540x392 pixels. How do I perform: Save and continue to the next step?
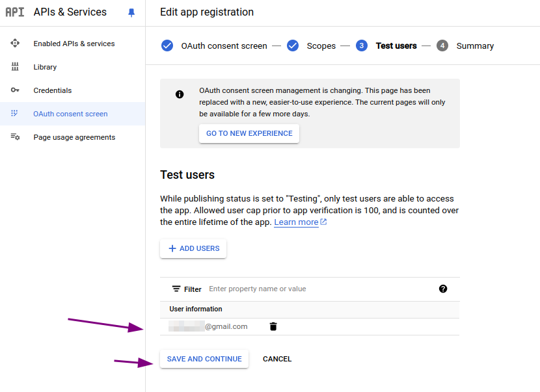pyautogui.click(x=204, y=359)
